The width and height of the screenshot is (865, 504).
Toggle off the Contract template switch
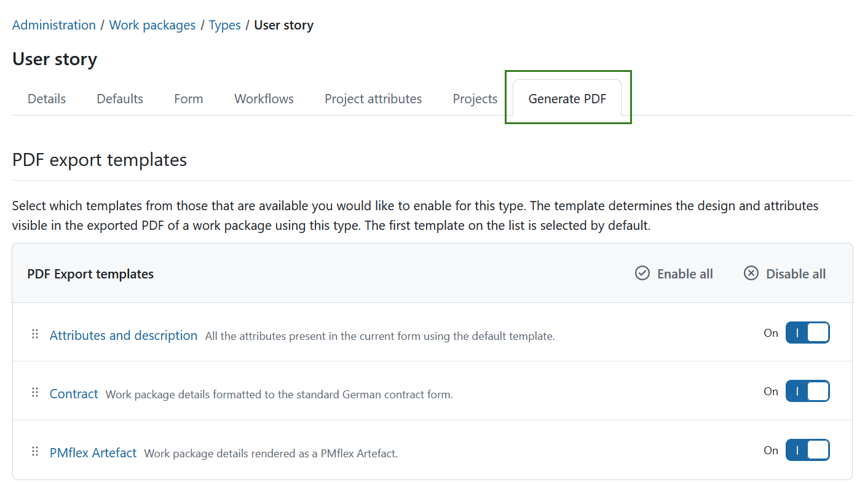(x=808, y=392)
